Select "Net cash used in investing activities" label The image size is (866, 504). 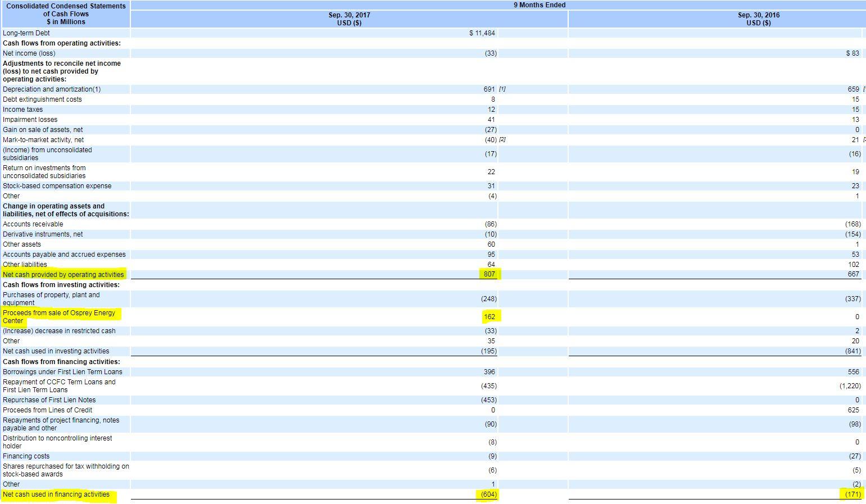point(56,351)
